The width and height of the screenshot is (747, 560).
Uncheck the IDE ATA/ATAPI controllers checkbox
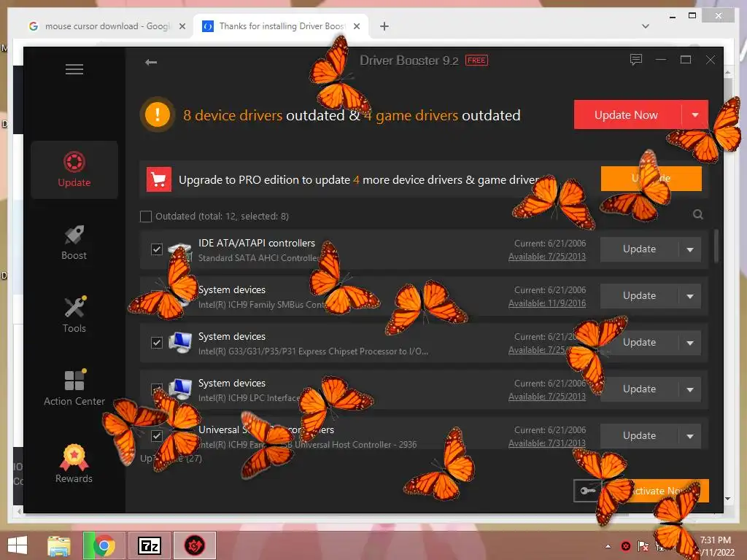(x=157, y=249)
